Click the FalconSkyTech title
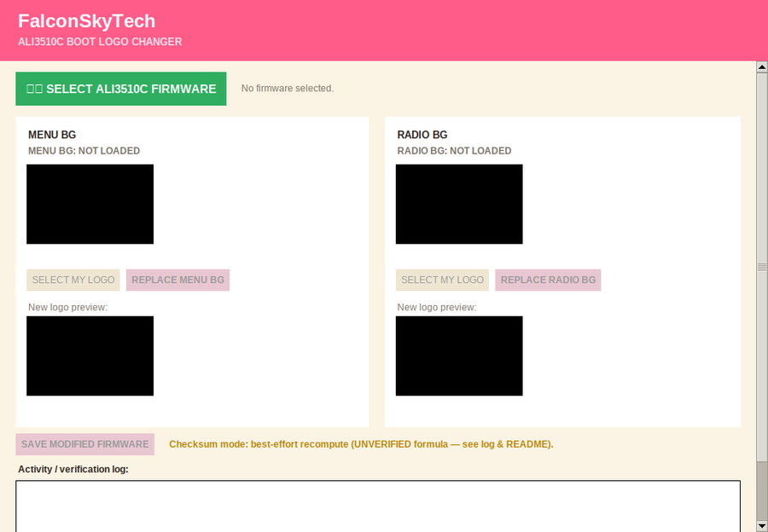Image resolution: width=768 pixels, height=532 pixels. point(87,21)
